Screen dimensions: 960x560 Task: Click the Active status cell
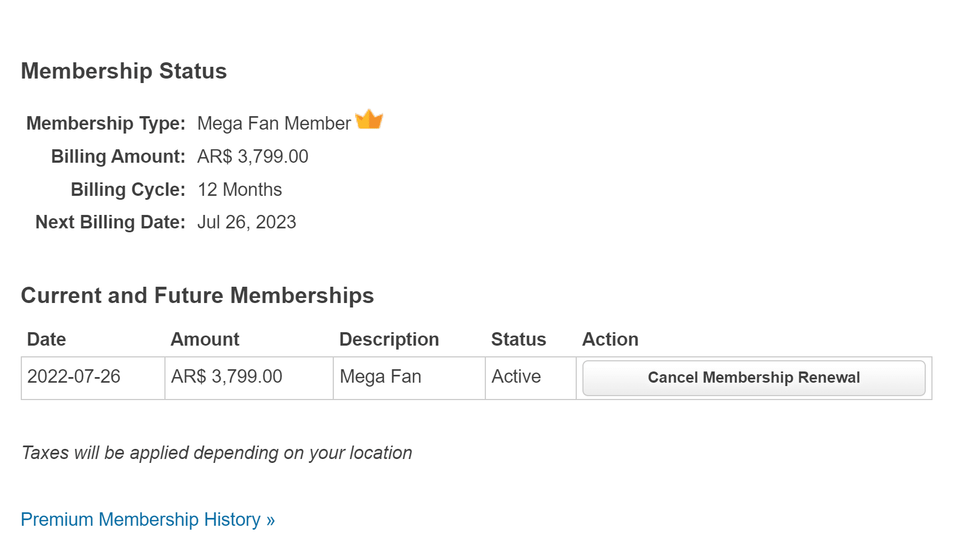coord(516,377)
